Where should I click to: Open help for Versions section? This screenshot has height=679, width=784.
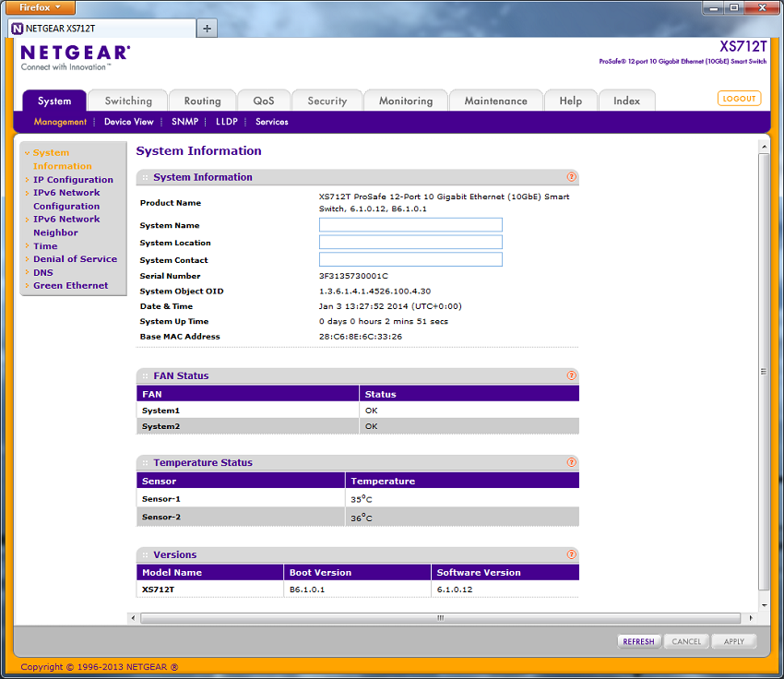pyautogui.click(x=572, y=554)
